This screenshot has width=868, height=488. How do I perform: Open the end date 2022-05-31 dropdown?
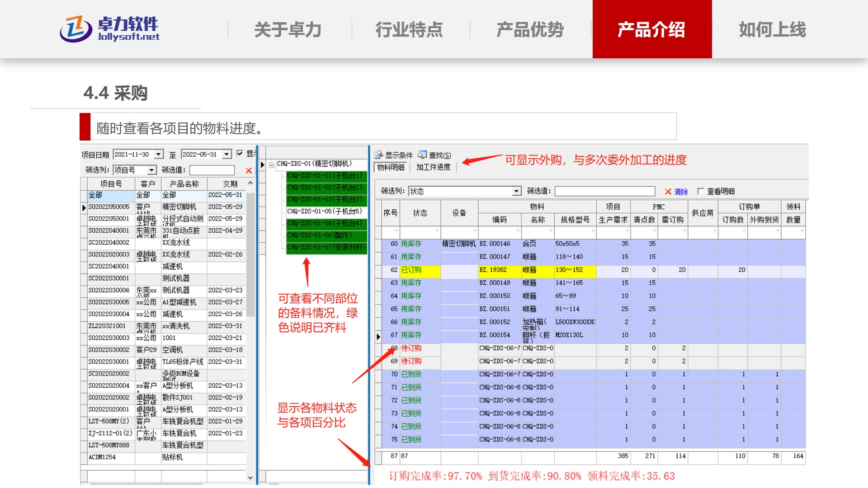[227, 155]
